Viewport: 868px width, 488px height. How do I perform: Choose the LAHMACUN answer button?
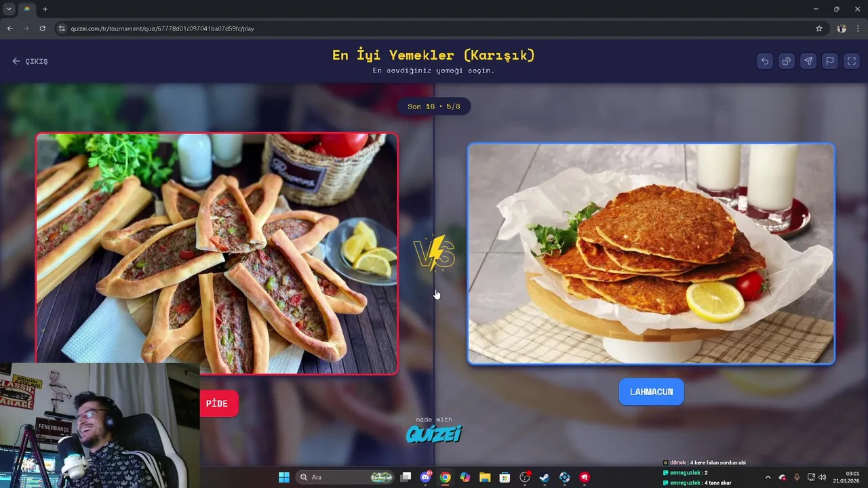tap(651, 392)
